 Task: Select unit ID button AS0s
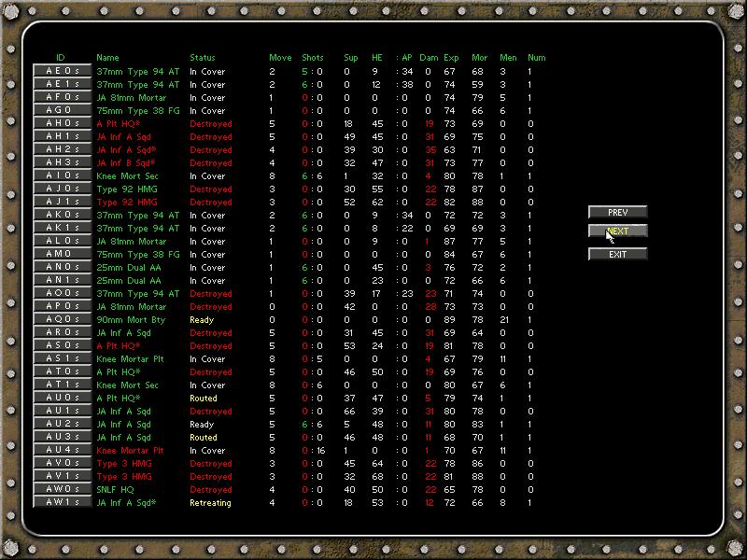62,345
